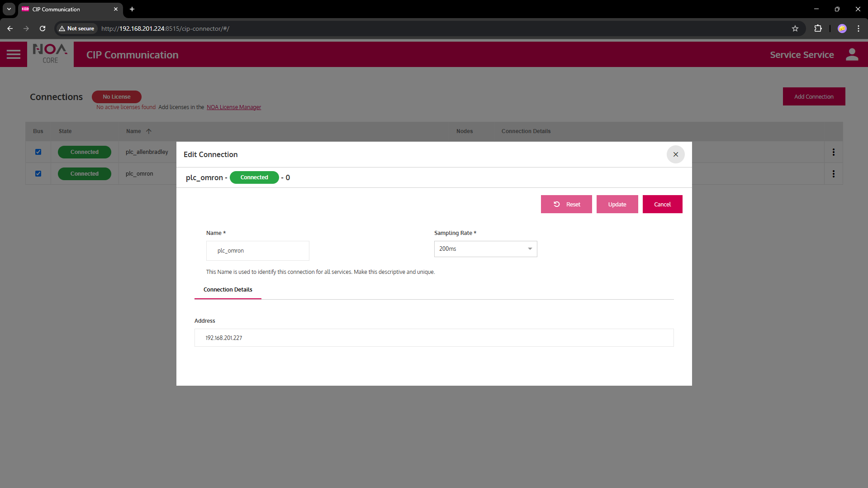868x488 pixels.
Task: Click the Update button
Action: (x=617, y=204)
